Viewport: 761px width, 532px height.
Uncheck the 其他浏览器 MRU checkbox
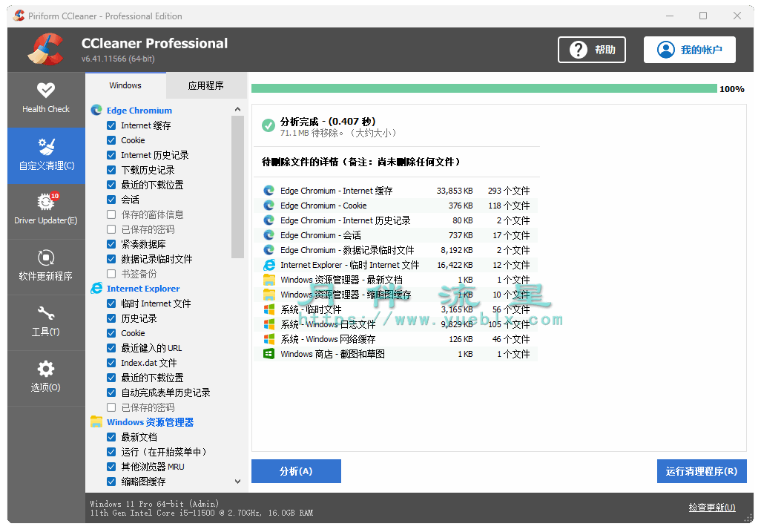[x=111, y=467]
